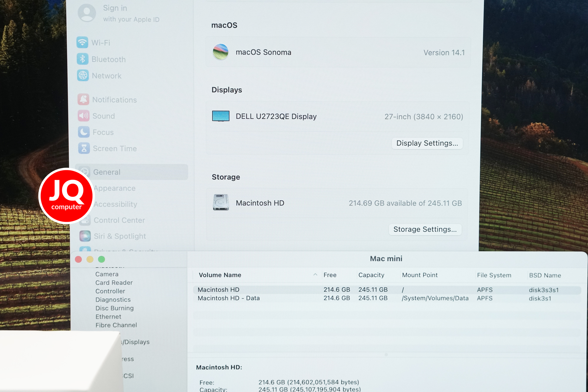Click the Apple ID avatar icon

coord(87,13)
